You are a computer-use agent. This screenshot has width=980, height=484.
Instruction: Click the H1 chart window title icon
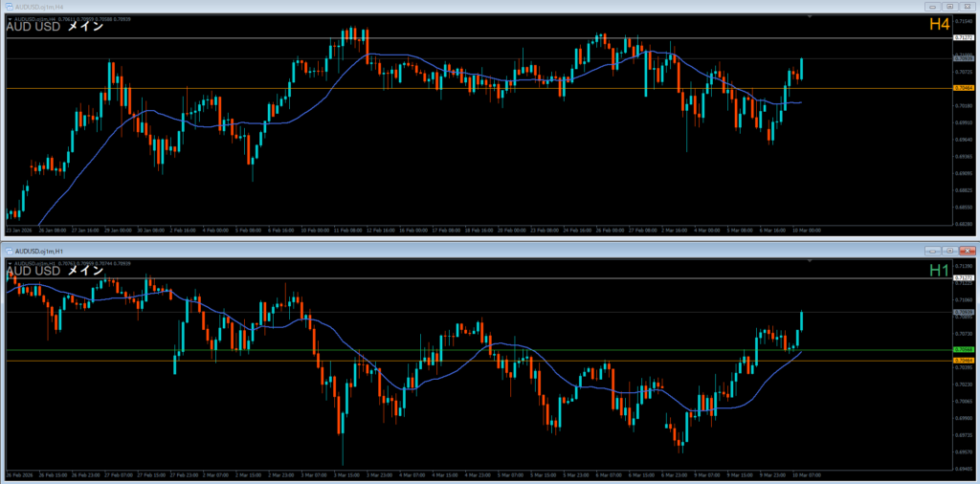[7, 250]
